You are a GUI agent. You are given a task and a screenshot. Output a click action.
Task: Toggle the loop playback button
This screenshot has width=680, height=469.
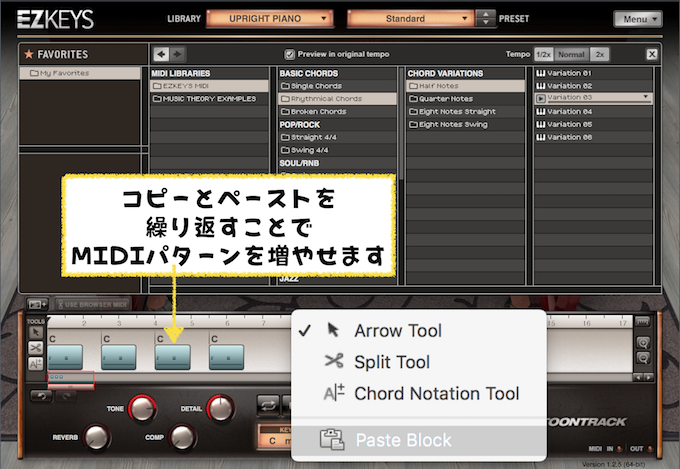click(x=268, y=405)
